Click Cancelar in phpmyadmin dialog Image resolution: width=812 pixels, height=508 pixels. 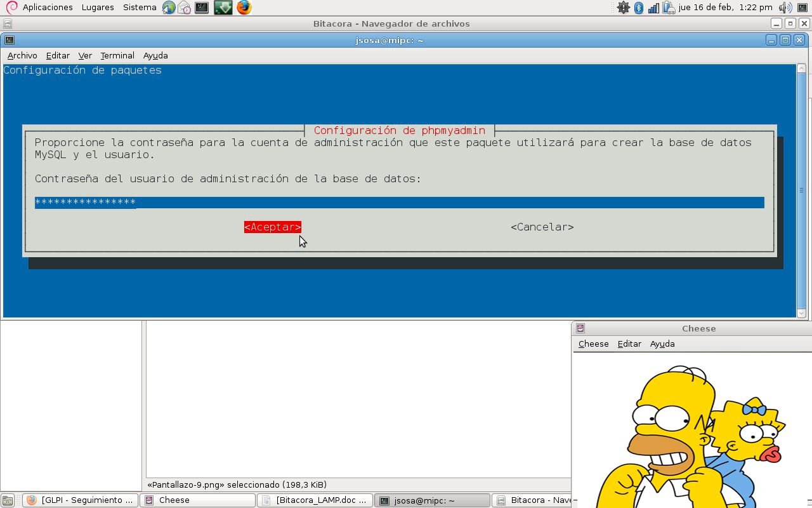coord(542,227)
